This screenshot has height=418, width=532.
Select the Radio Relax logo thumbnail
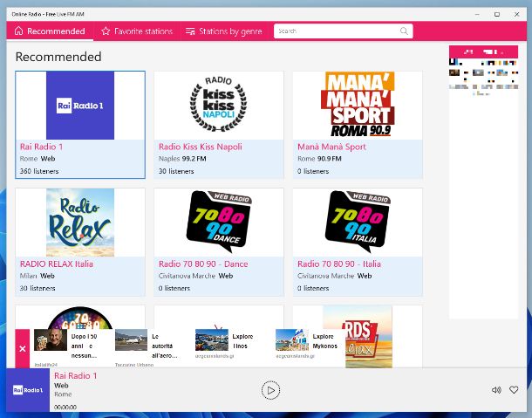pos(80,223)
